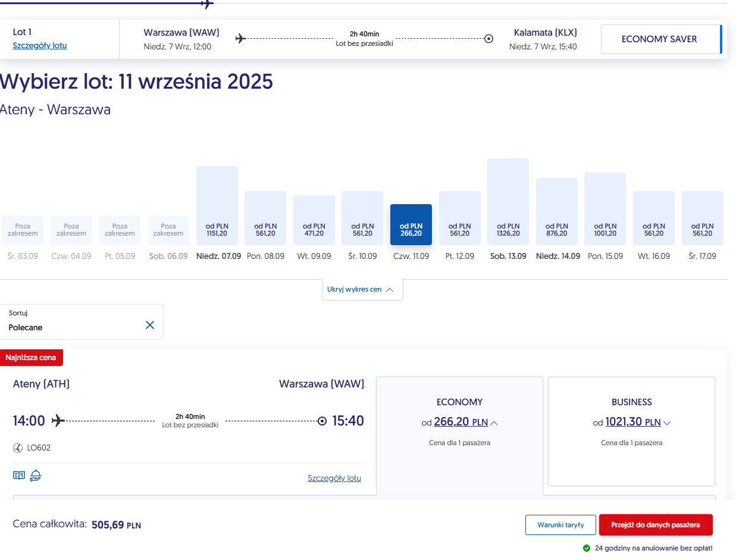Open Szczegóły lotu for flight LO602
This screenshot has height=560, width=736.
334,478
